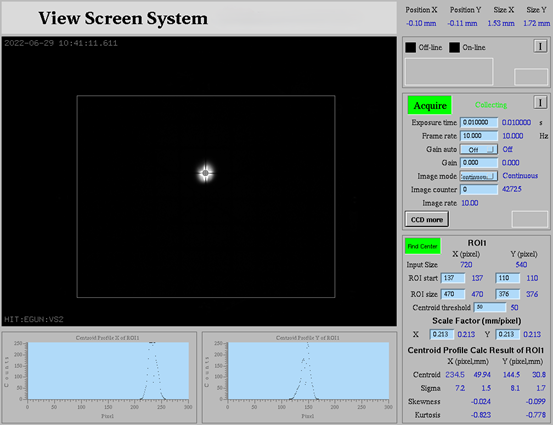Click the Centroid Profile X plot

point(108,371)
